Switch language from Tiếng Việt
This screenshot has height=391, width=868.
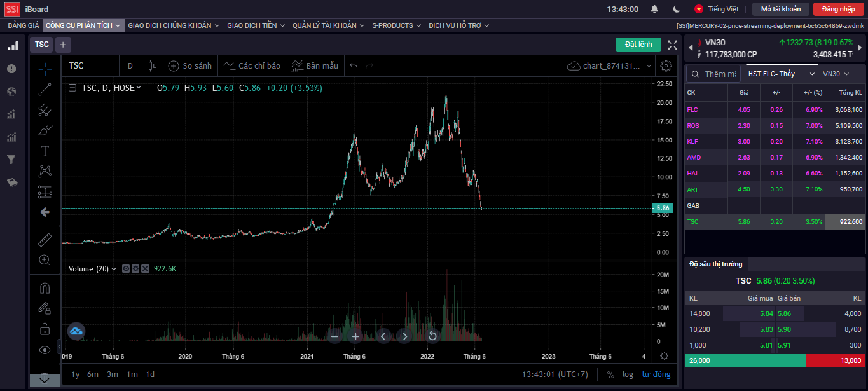717,9
